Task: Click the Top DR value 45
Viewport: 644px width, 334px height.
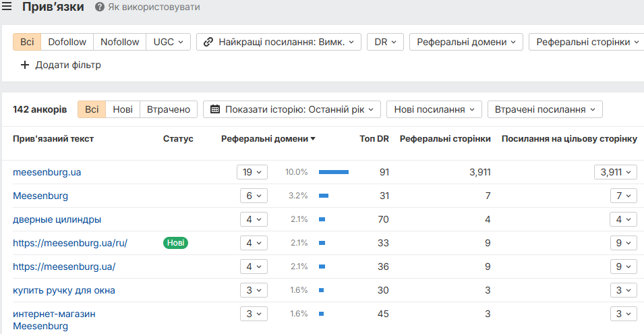Action: tap(383, 314)
